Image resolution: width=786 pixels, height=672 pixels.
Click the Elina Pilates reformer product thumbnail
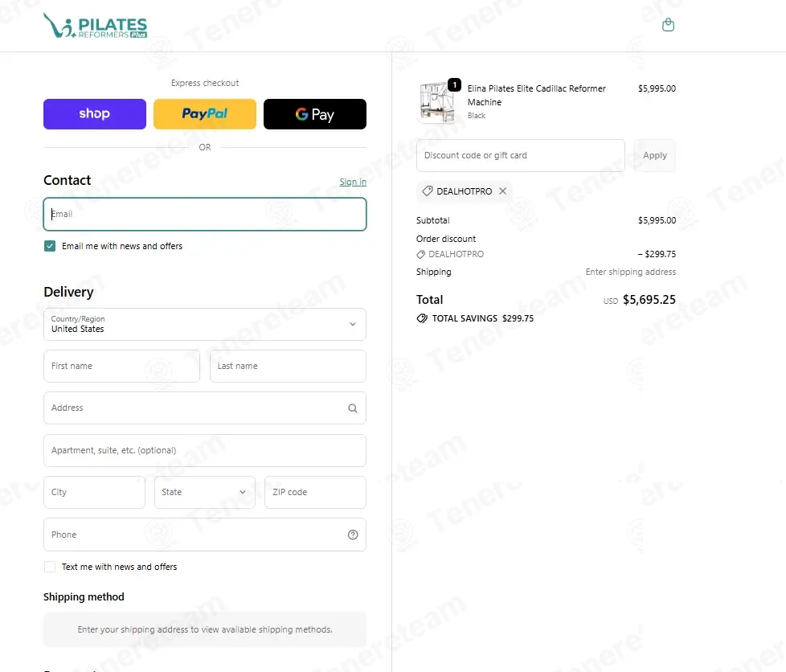point(437,102)
